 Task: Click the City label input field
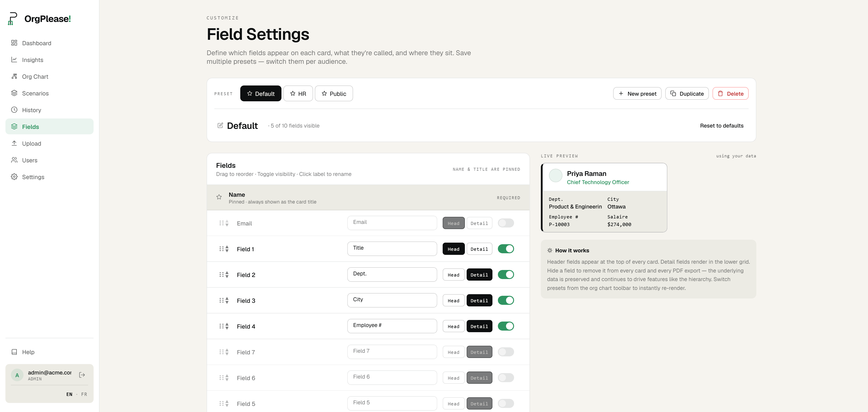392,300
